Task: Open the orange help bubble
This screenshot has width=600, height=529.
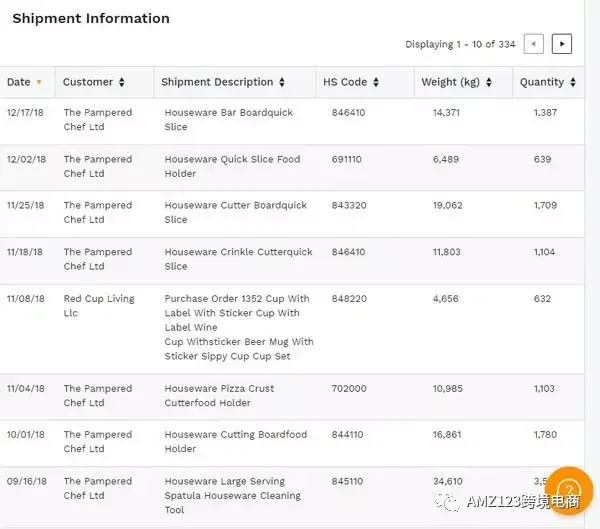Action: coord(569,490)
